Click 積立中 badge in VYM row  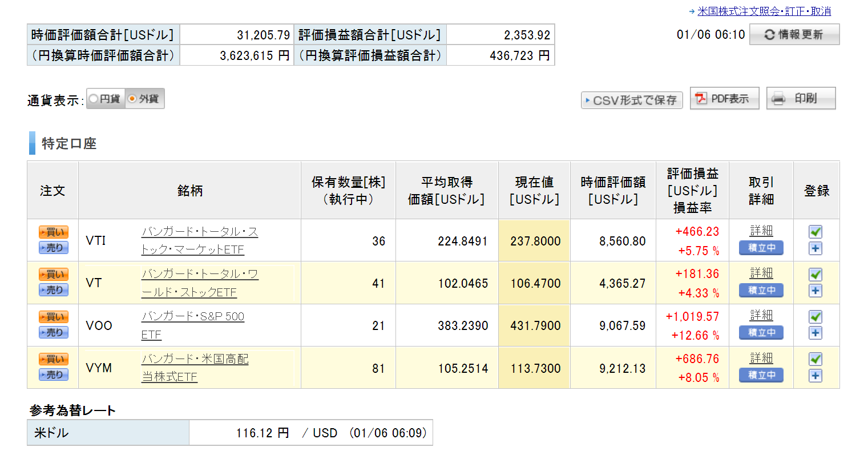coord(761,375)
